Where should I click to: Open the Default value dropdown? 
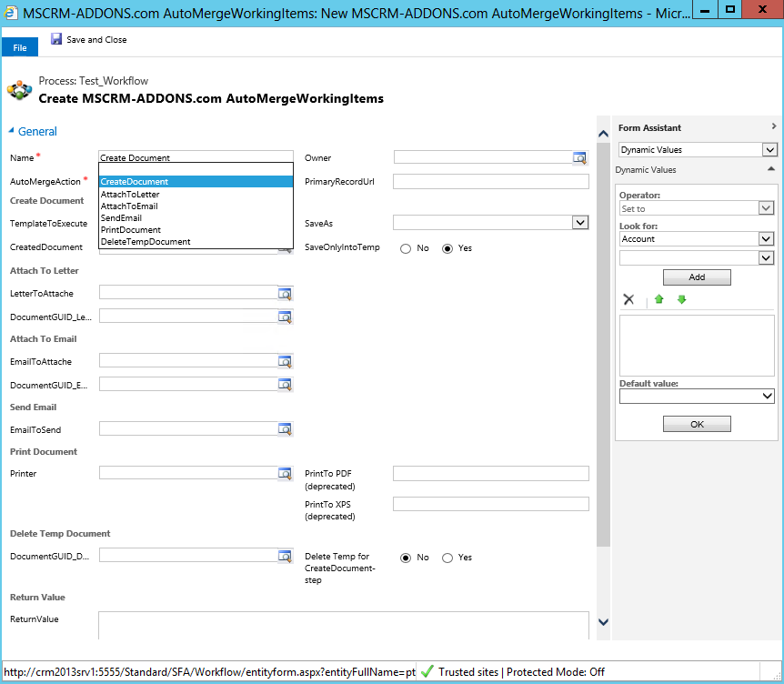(767, 396)
